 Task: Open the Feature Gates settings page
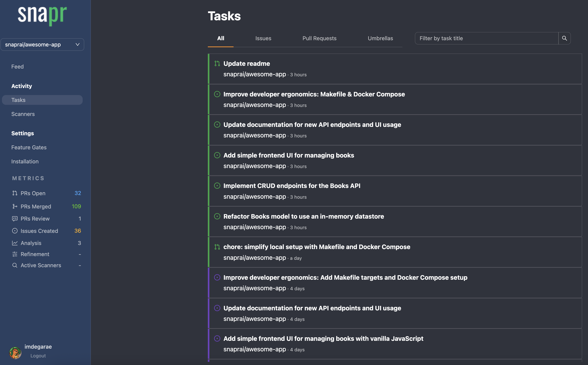pos(29,147)
